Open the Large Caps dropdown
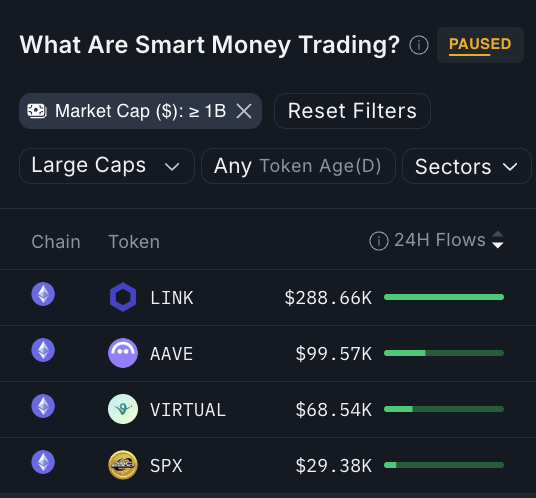536x498 pixels. pos(107,166)
